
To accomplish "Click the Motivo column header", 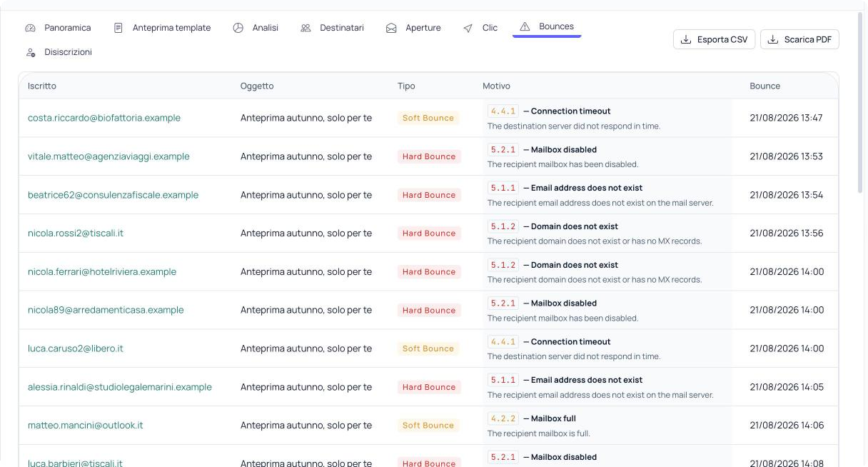I will (x=496, y=86).
